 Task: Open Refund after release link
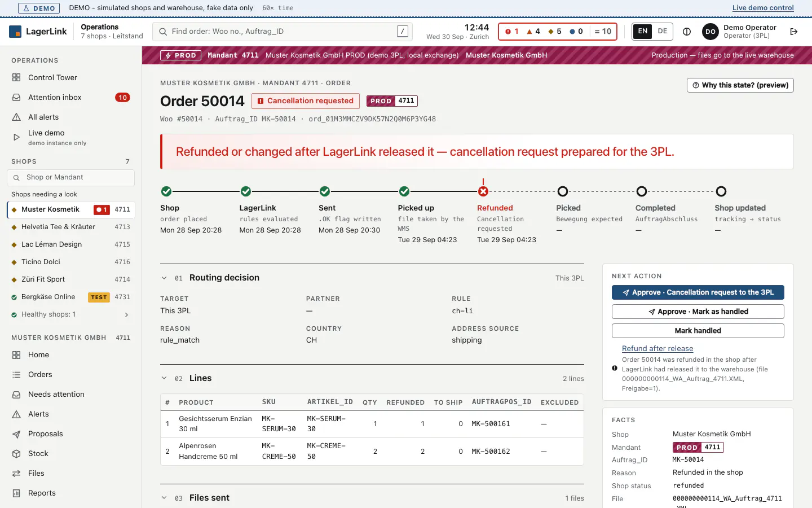pyautogui.click(x=657, y=349)
